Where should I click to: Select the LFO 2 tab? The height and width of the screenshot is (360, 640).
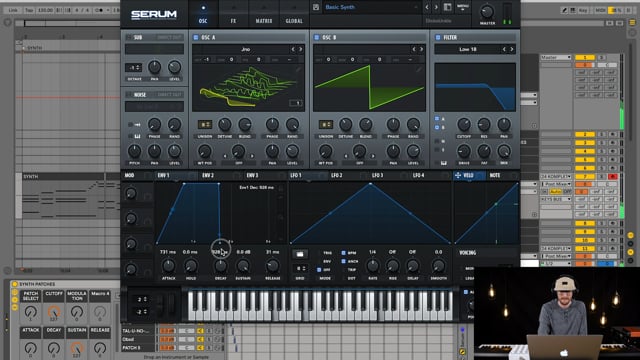(x=337, y=175)
